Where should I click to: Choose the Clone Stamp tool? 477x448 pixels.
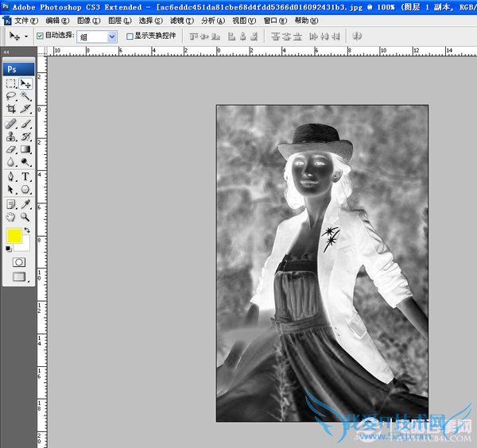click(x=11, y=136)
